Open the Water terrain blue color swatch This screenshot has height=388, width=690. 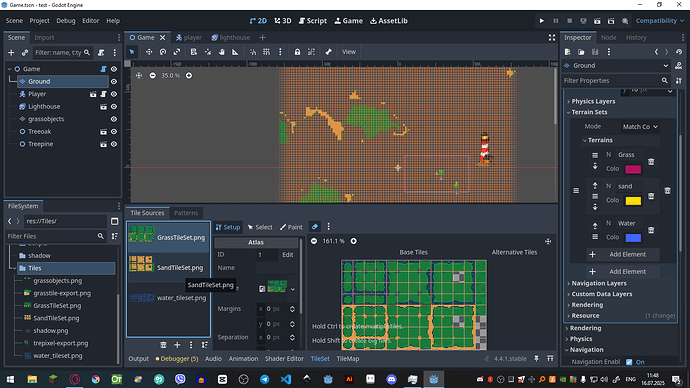click(x=633, y=238)
